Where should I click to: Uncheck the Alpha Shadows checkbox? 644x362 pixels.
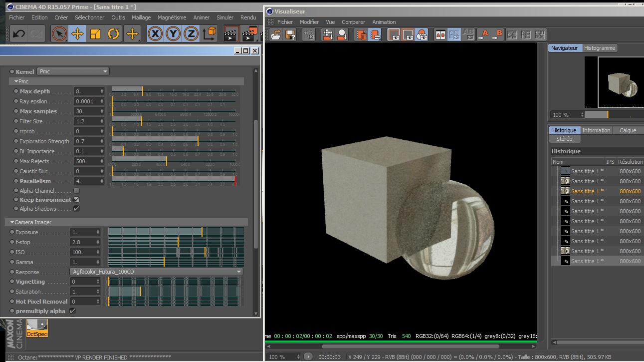click(76, 209)
